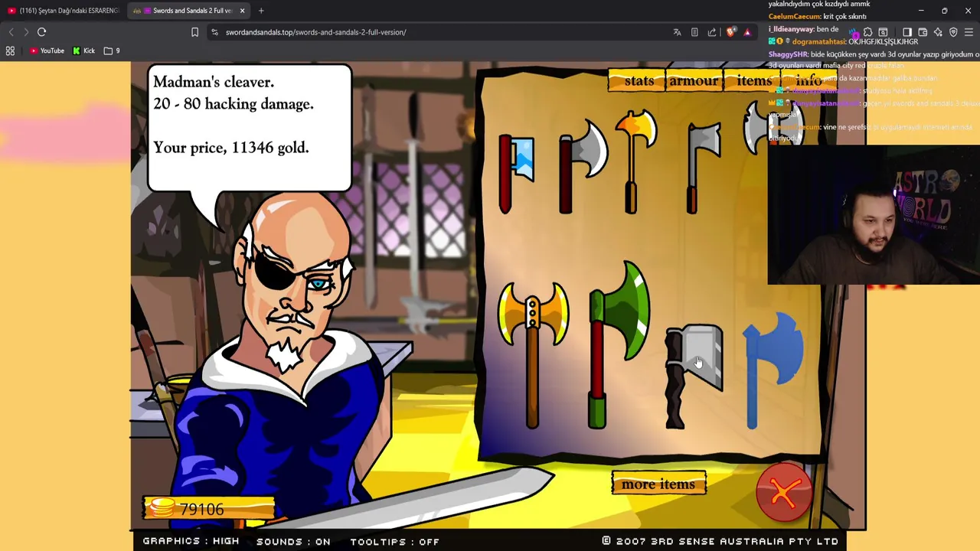Open the Brave Wallet icon
This screenshot has width=980, height=551.
pyautogui.click(x=923, y=32)
